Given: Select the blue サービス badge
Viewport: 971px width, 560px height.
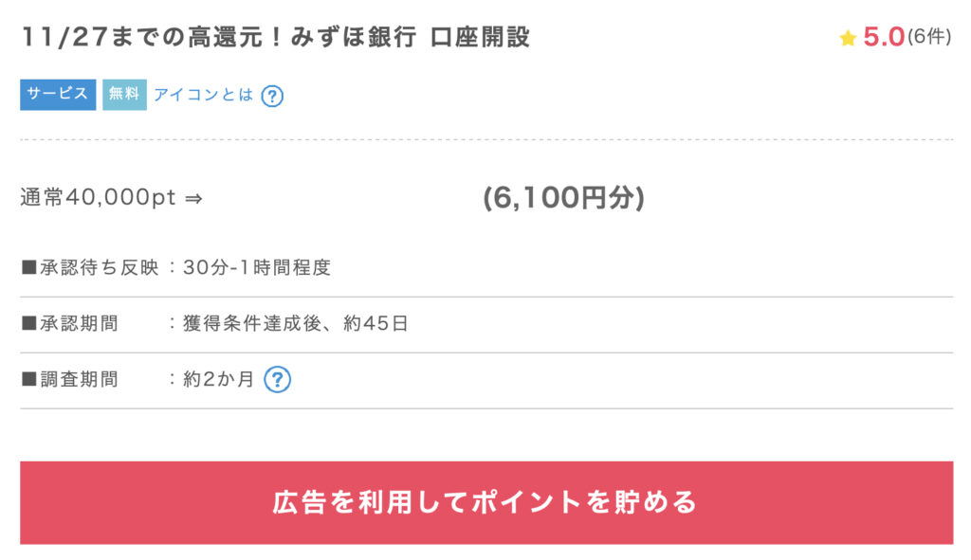Looking at the screenshot, I should tap(58, 95).
